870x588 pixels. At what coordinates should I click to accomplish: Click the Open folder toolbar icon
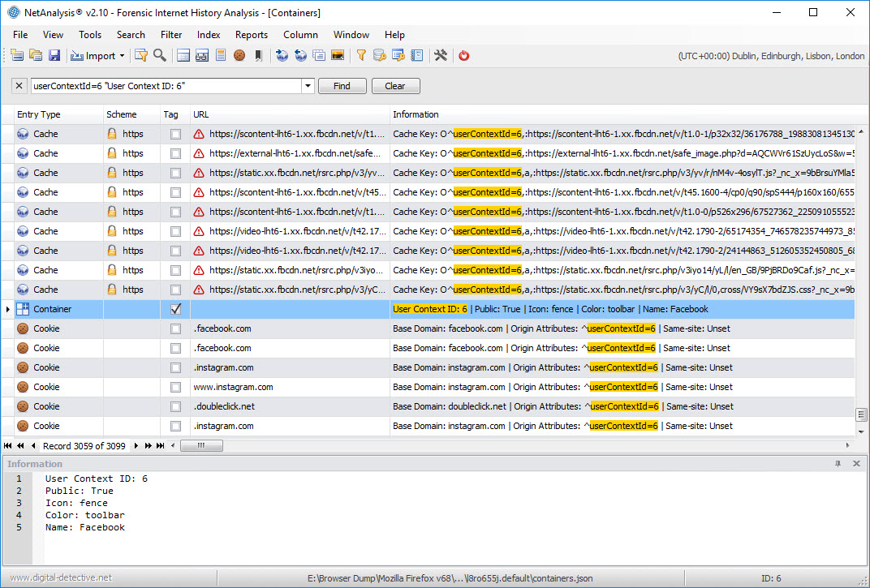[x=36, y=55]
